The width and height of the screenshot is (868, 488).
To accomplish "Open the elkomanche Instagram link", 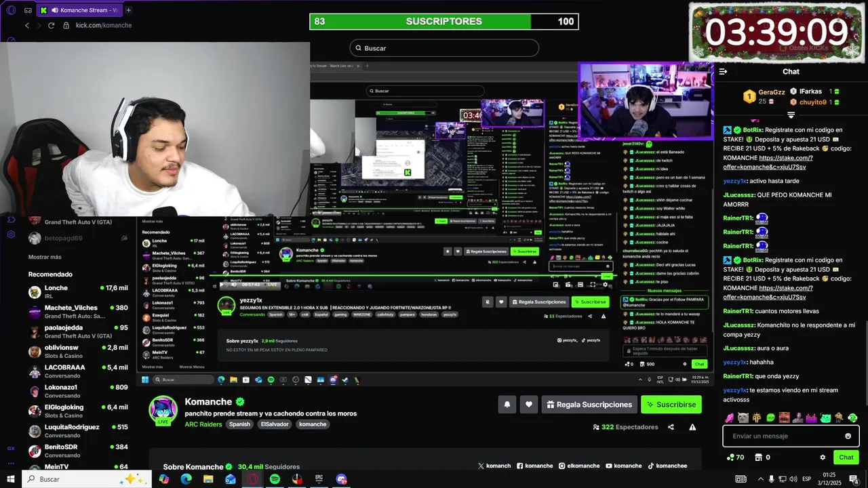I will pyautogui.click(x=579, y=466).
